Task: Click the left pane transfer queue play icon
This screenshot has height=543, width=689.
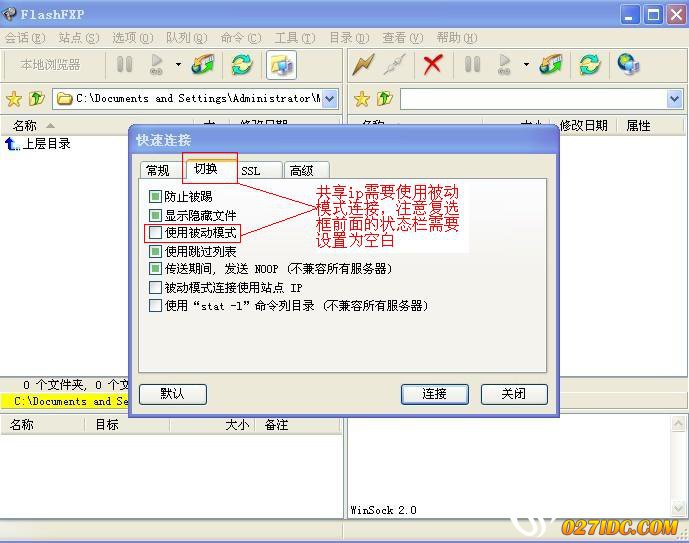Action: [156, 65]
